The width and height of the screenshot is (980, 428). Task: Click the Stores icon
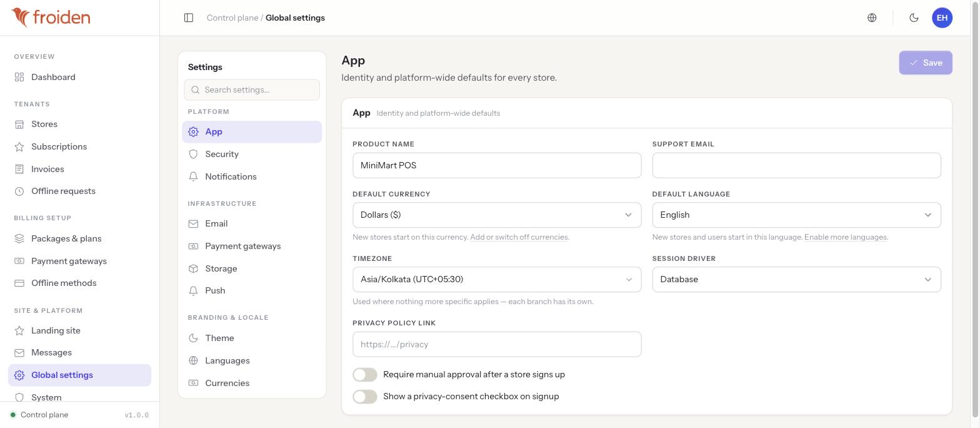coord(19,125)
